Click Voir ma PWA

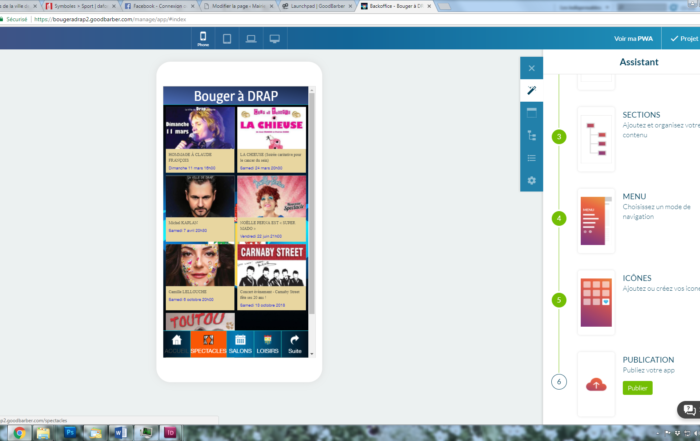point(633,39)
